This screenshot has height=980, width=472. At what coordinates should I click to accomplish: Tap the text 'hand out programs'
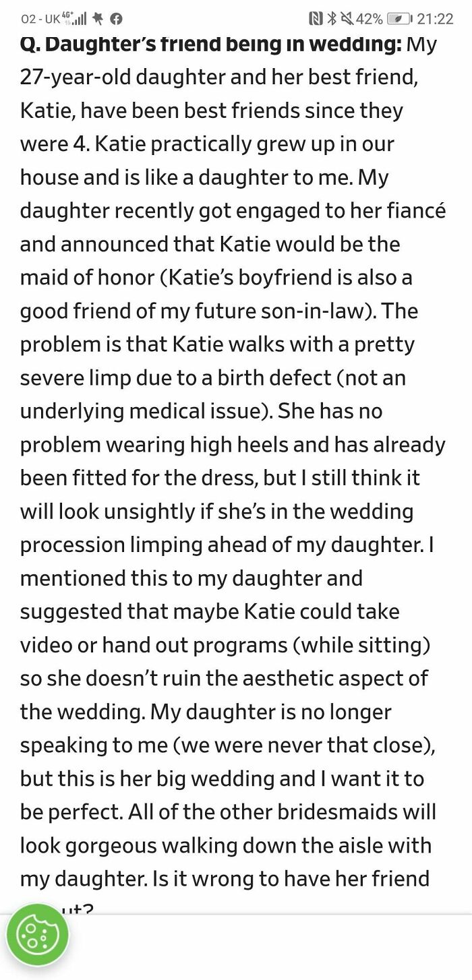194,644
